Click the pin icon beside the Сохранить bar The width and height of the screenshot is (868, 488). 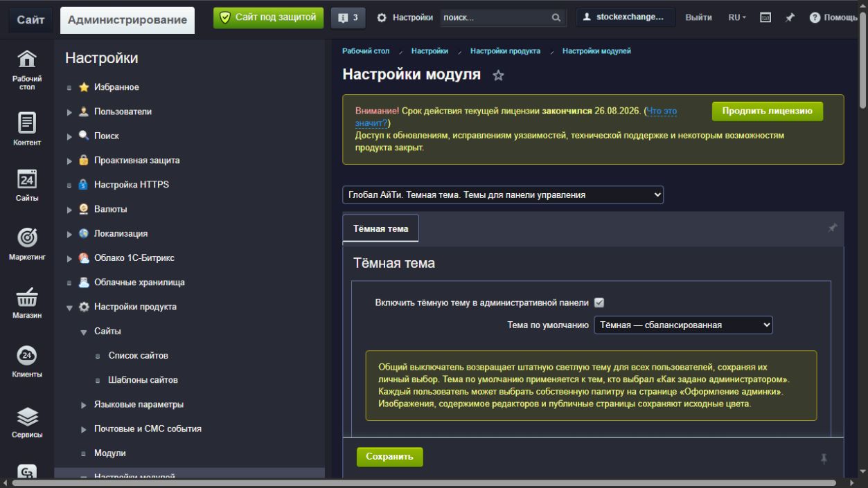tap(824, 458)
